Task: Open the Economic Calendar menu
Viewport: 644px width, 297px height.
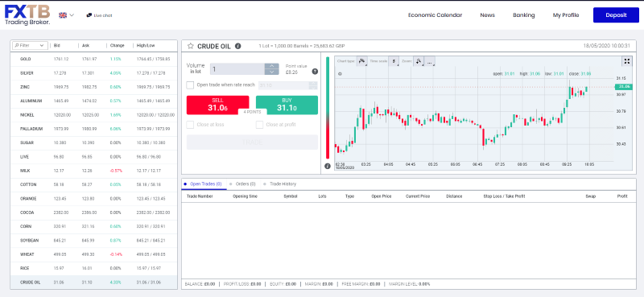Action: click(x=435, y=15)
